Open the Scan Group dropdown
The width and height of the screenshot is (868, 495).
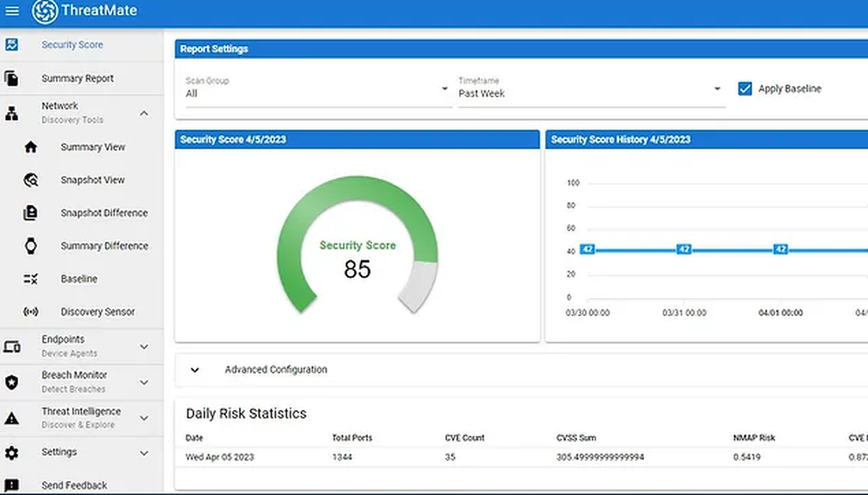(x=317, y=89)
